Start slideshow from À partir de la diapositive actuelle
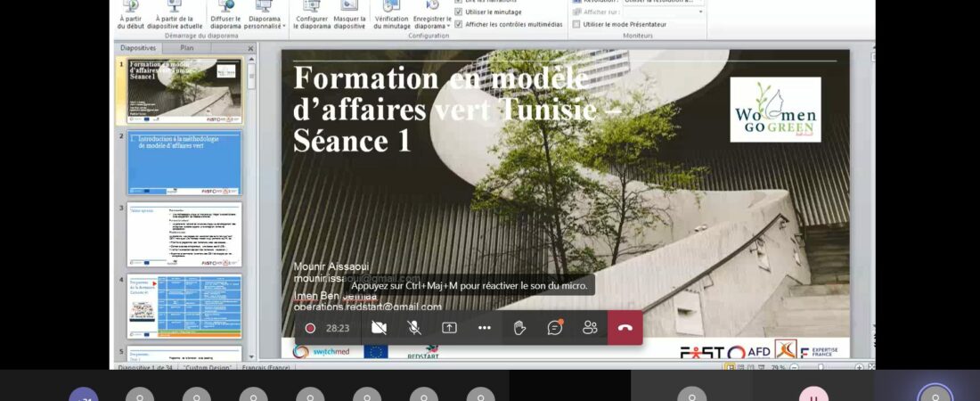The height and width of the screenshot is (401, 980). pyautogui.click(x=175, y=15)
